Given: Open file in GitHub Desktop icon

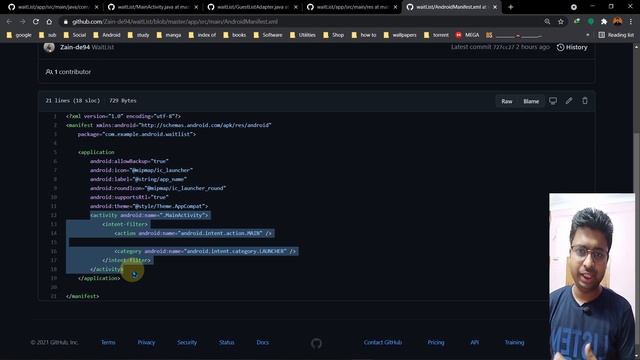Looking at the screenshot, I should pyautogui.click(x=553, y=101).
